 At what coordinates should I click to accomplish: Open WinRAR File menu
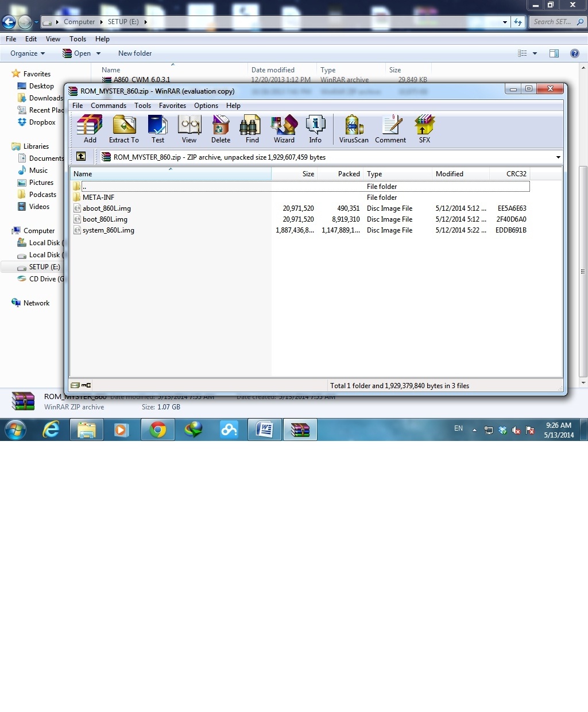78,106
